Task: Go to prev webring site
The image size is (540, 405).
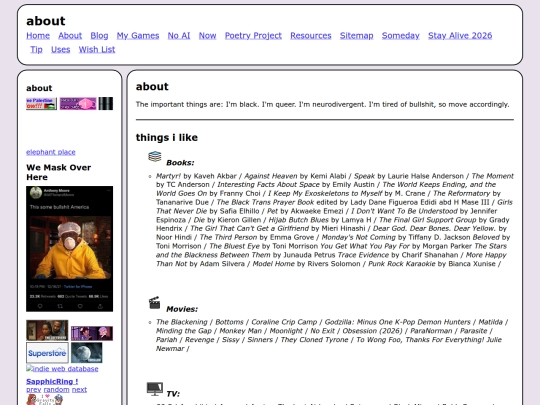Action: coord(33,390)
